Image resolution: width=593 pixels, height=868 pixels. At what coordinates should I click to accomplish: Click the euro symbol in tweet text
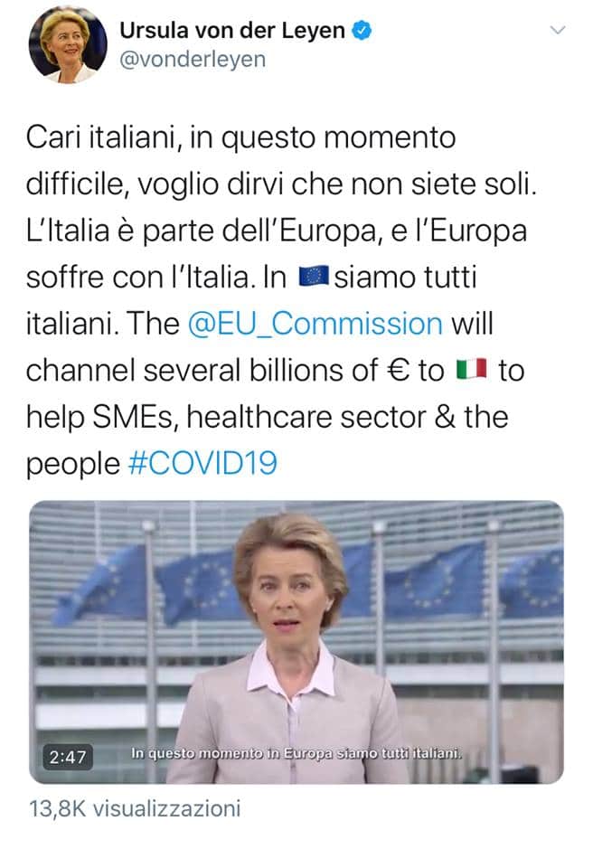tap(399, 371)
